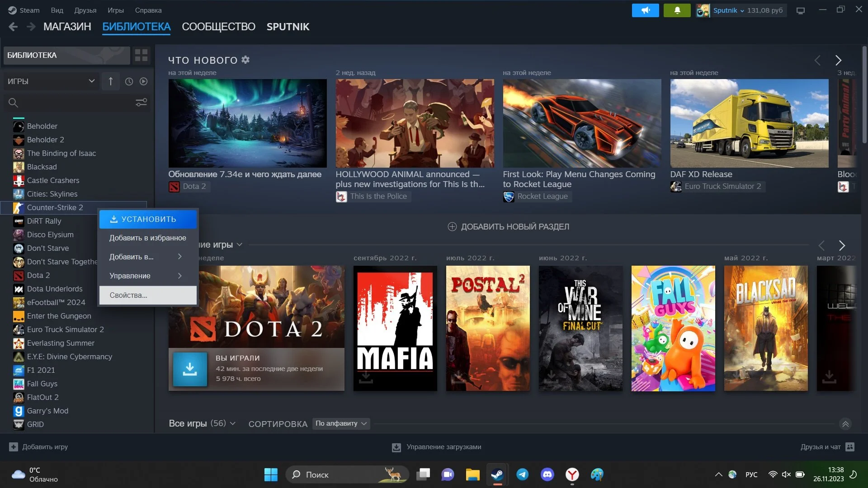868x488 pixels.
Task: Click the This Is the Police tag
Action: [373, 197]
